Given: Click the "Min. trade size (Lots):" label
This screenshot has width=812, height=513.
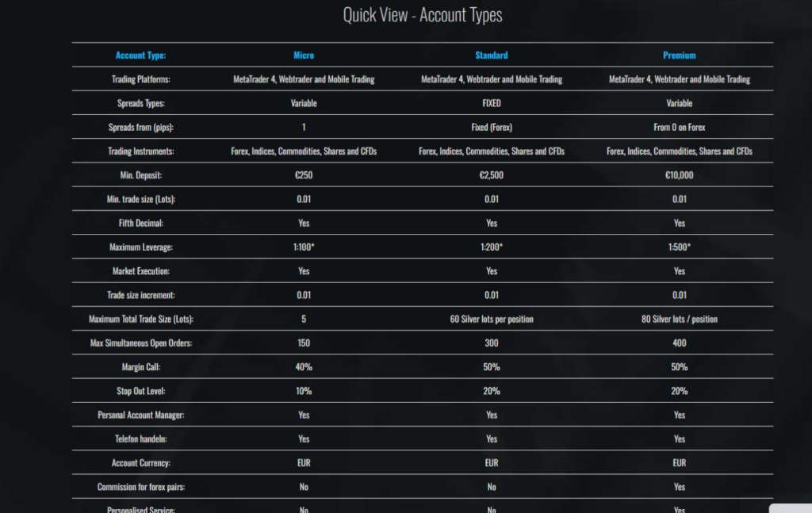Looking at the screenshot, I should coord(141,199).
